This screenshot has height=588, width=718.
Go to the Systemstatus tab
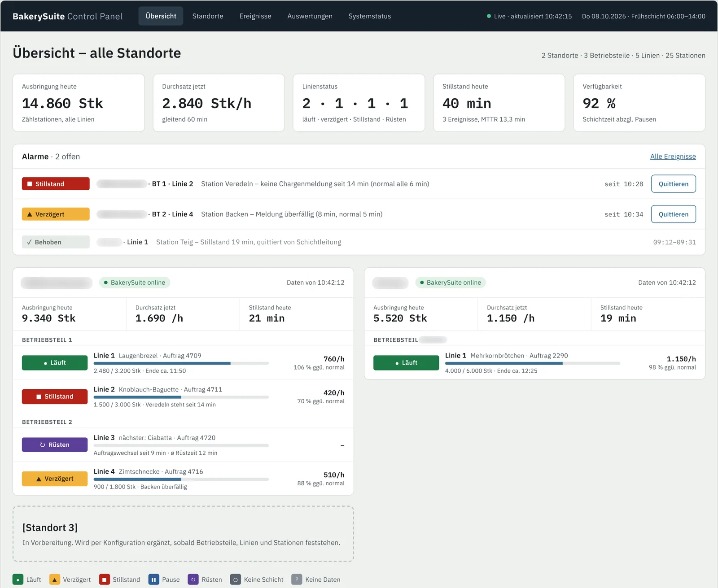click(x=370, y=16)
